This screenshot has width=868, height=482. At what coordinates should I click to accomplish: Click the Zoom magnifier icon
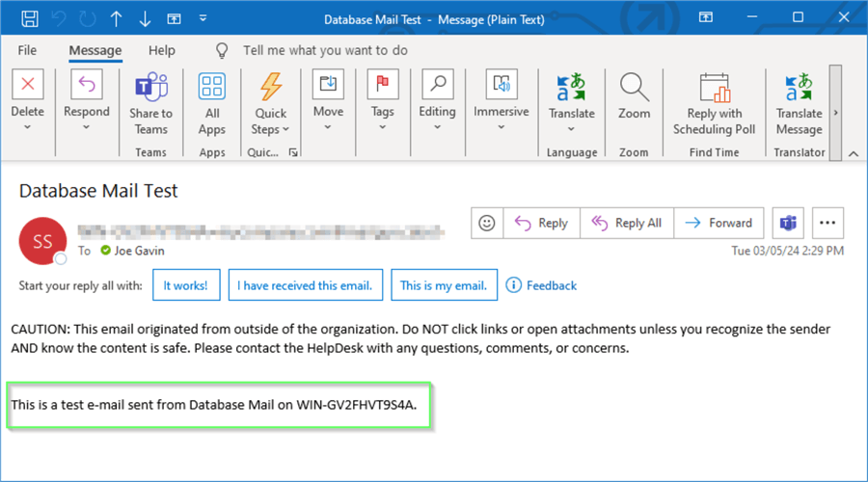[634, 87]
